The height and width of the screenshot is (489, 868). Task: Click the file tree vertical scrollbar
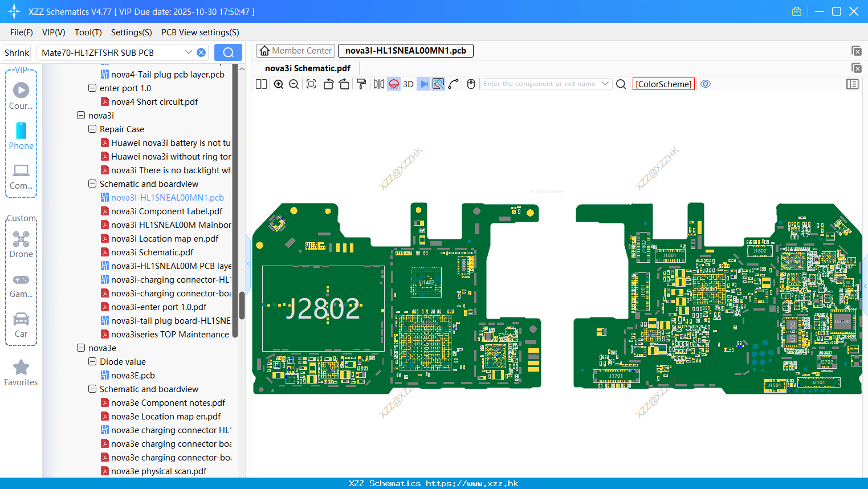coord(242,305)
